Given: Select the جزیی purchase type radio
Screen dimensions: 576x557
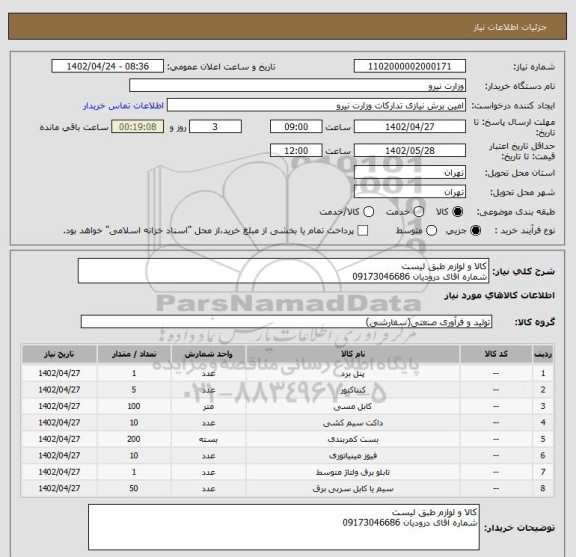Looking at the screenshot, I should (475, 231).
